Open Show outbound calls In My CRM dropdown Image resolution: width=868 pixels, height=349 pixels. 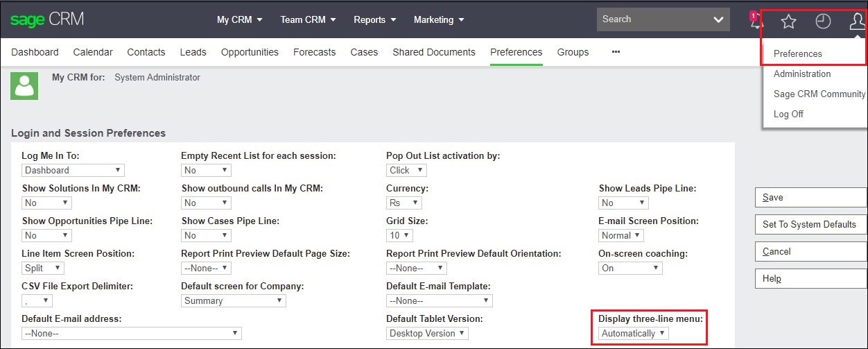pyautogui.click(x=206, y=203)
